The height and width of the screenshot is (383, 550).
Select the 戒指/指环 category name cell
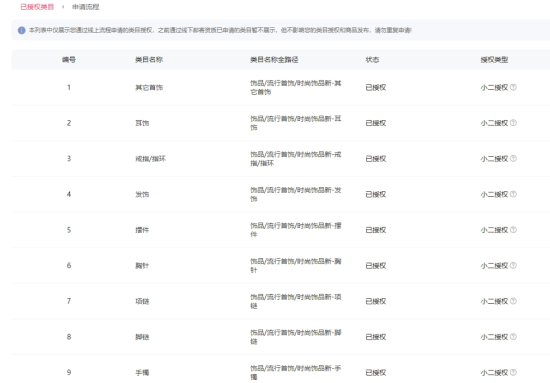point(150,159)
